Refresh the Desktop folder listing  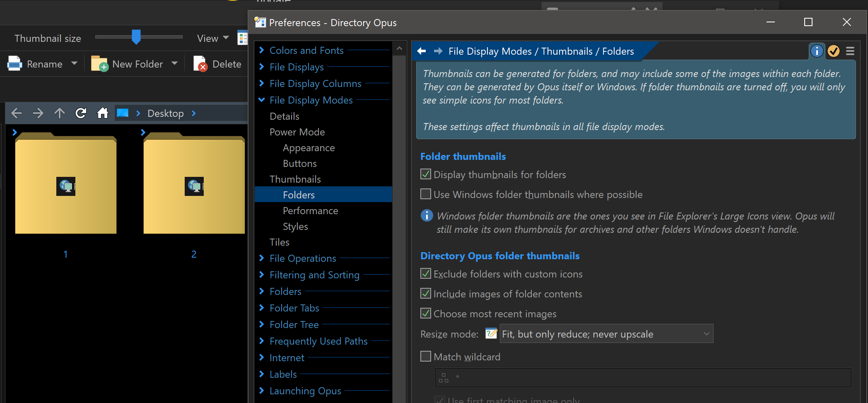click(x=81, y=113)
